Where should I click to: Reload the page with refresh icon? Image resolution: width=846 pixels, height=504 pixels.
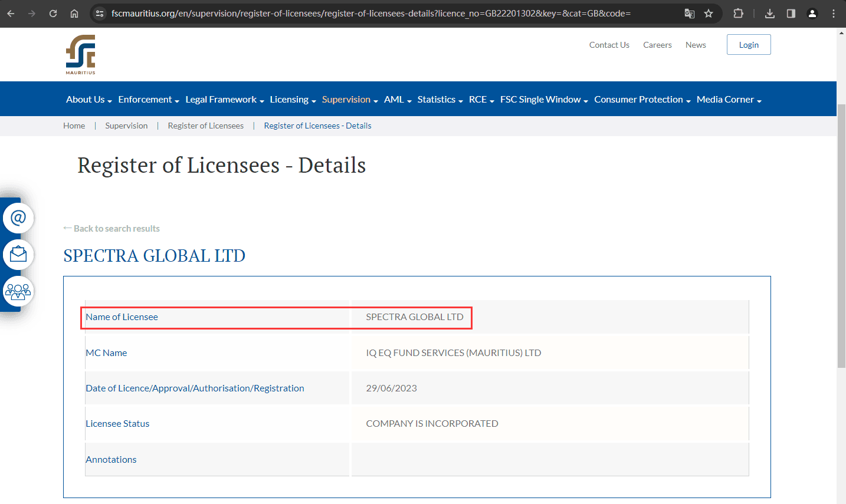point(53,14)
